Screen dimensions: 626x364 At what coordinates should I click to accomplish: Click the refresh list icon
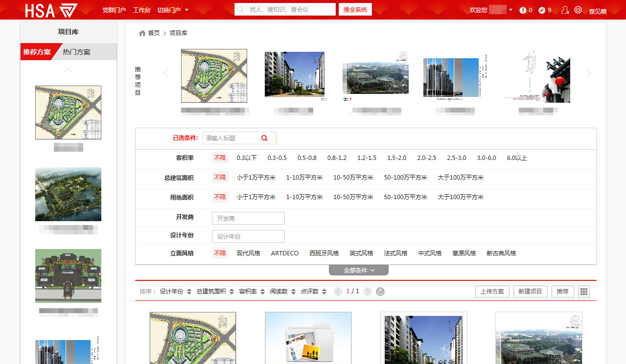[380, 292]
